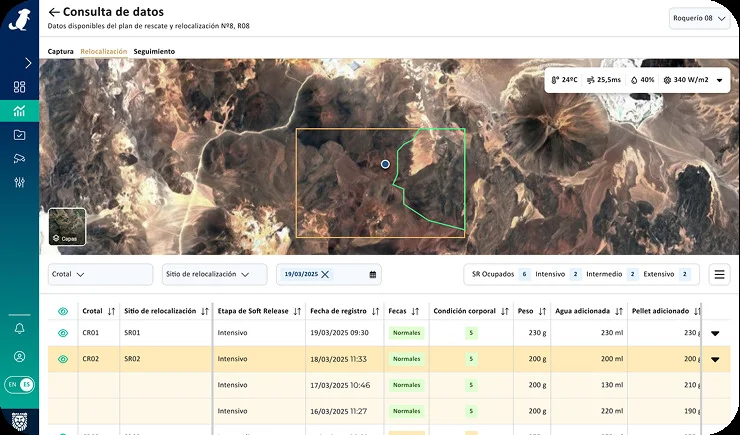Toggle visibility of CR02 row
Screen dimensions: 740x435
pyautogui.click(x=63, y=359)
